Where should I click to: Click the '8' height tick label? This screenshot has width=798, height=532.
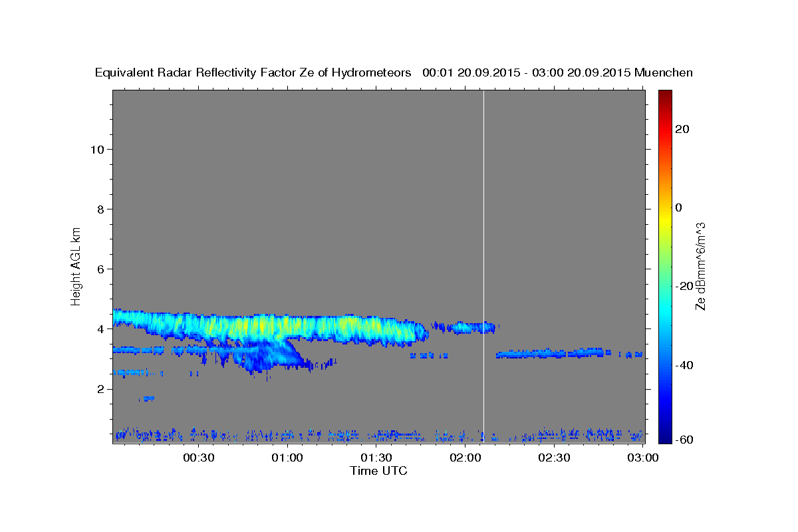[100, 209]
